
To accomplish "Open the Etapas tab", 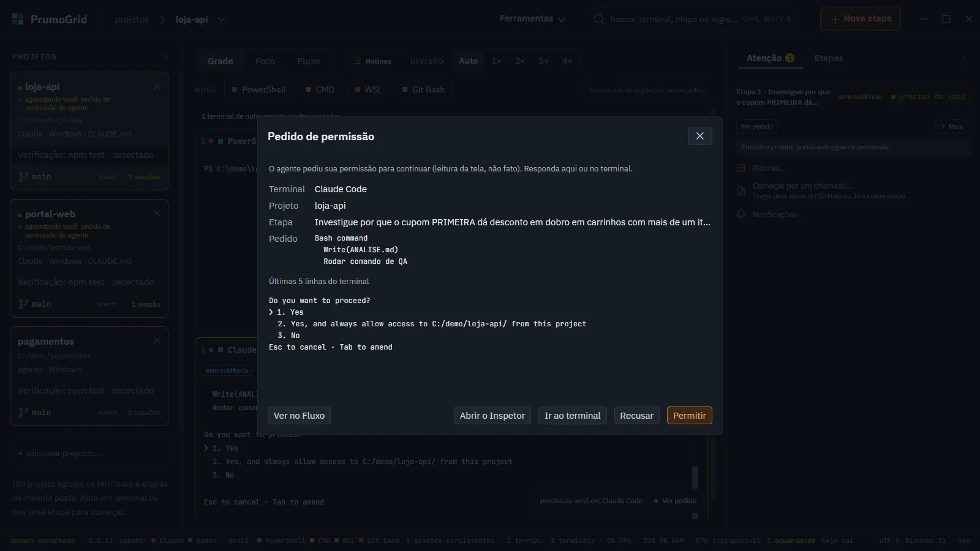I will [x=828, y=58].
